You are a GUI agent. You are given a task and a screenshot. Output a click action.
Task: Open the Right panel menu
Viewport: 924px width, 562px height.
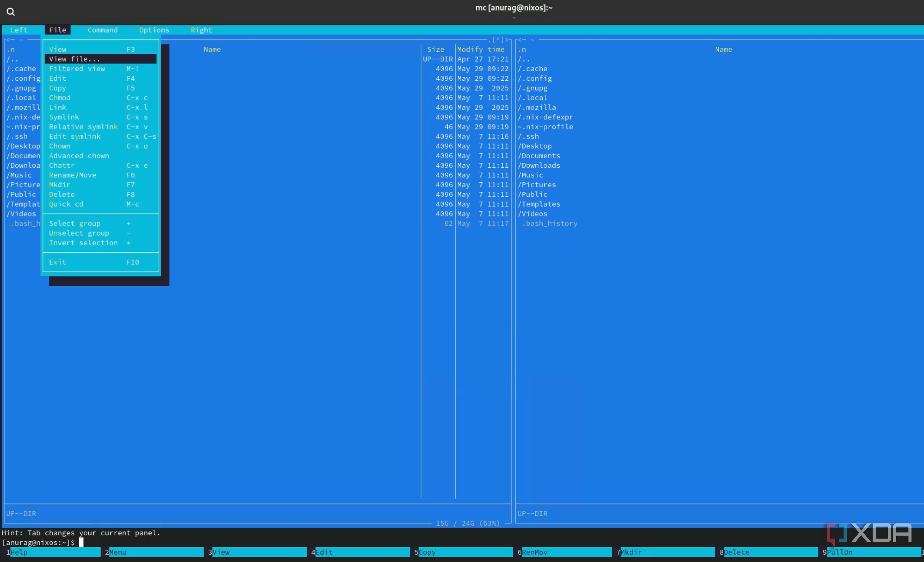click(x=201, y=30)
